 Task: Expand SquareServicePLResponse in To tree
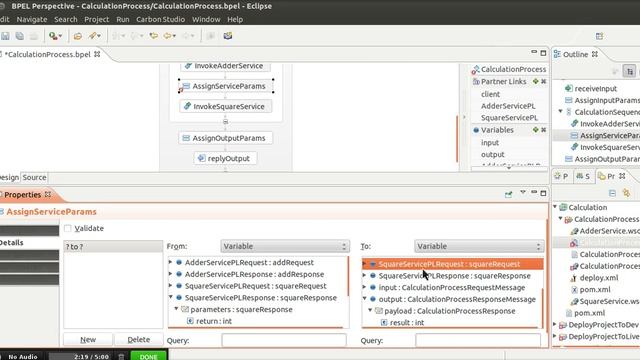[364, 276]
